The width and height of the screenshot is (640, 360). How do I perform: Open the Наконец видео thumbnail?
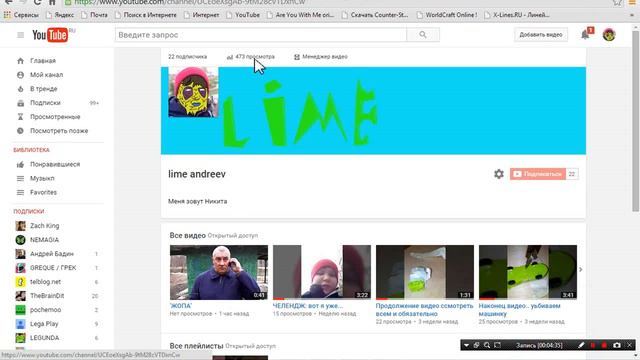pyautogui.click(x=528, y=272)
